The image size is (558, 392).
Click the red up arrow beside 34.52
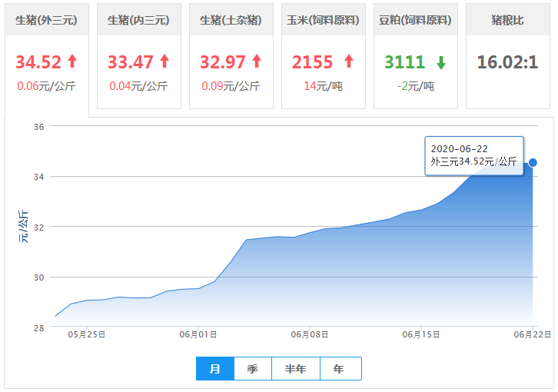[x=72, y=61]
